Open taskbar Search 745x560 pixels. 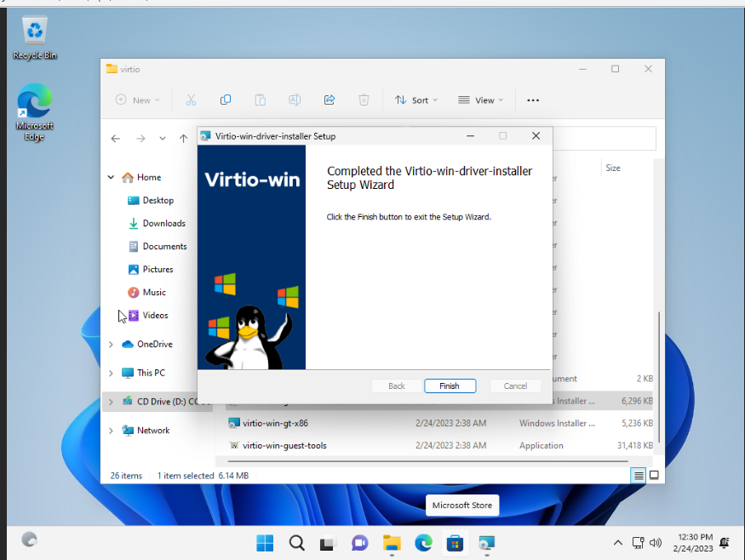(x=297, y=543)
